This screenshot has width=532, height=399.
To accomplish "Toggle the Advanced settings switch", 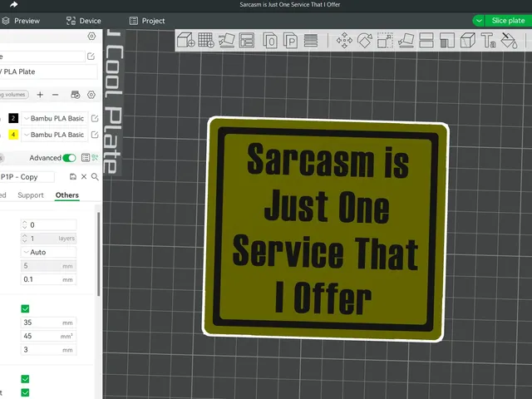I will click(69, 158).
